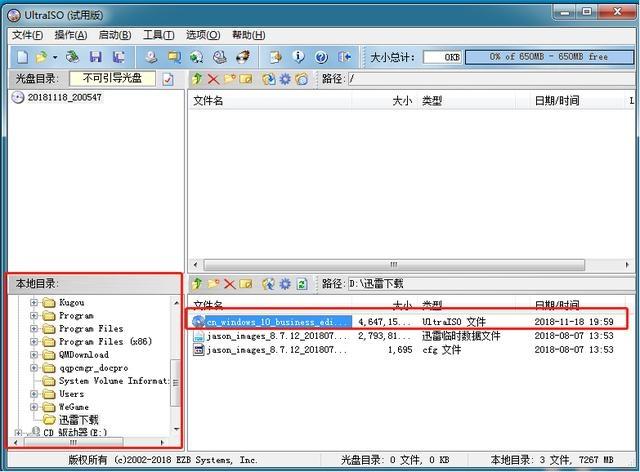640x472 pixels.
Task: Click the disc pane 路径 field showing /
Action: click(491, 79)
